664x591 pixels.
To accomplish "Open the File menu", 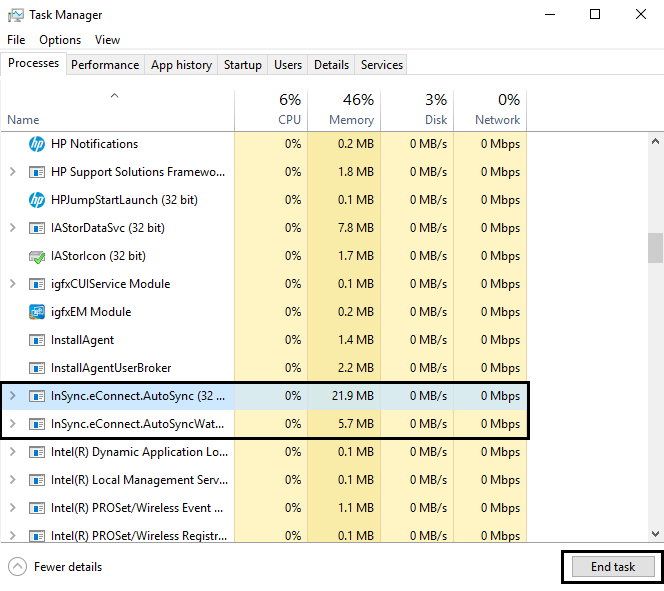I will click(16, 40).
